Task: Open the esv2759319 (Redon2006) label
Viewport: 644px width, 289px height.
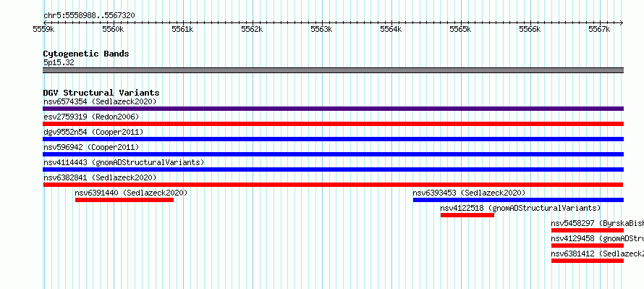Action: pos(92,117)
